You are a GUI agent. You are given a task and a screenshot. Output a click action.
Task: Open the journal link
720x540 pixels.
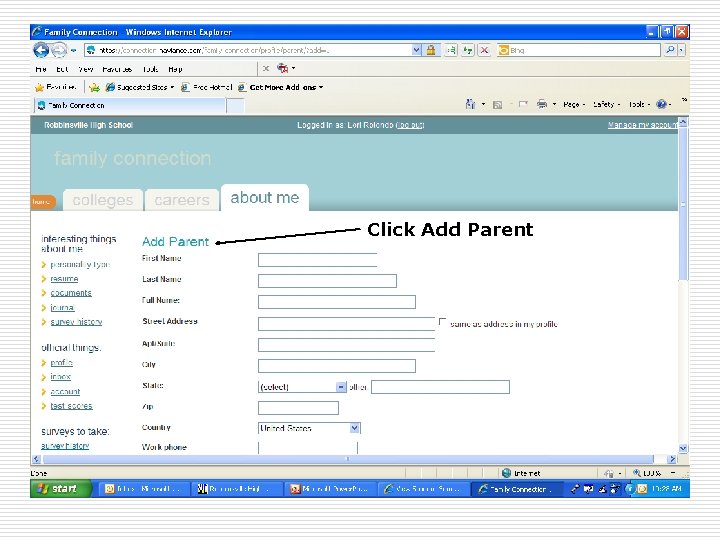click(62, 308)
